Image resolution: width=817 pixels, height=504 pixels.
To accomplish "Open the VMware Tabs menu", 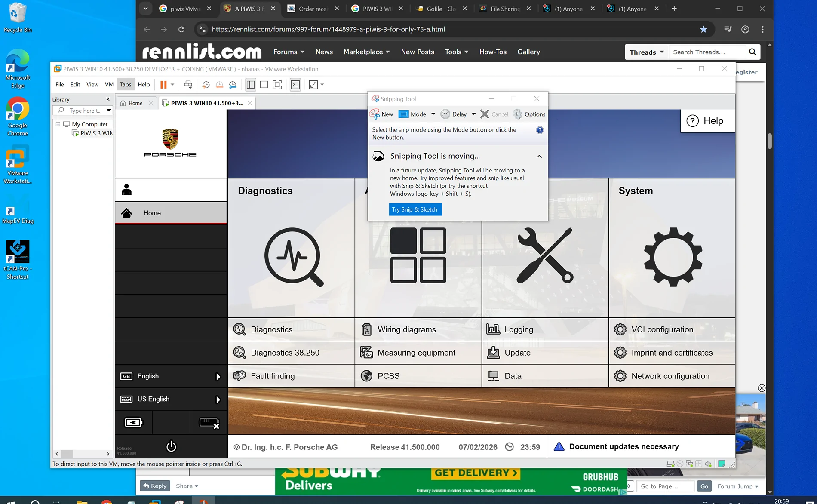I will (x=126, y=84).
